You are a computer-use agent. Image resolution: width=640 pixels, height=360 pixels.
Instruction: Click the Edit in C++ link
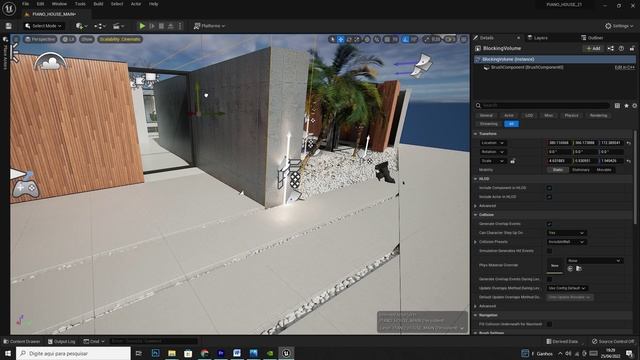pos(624,67)
